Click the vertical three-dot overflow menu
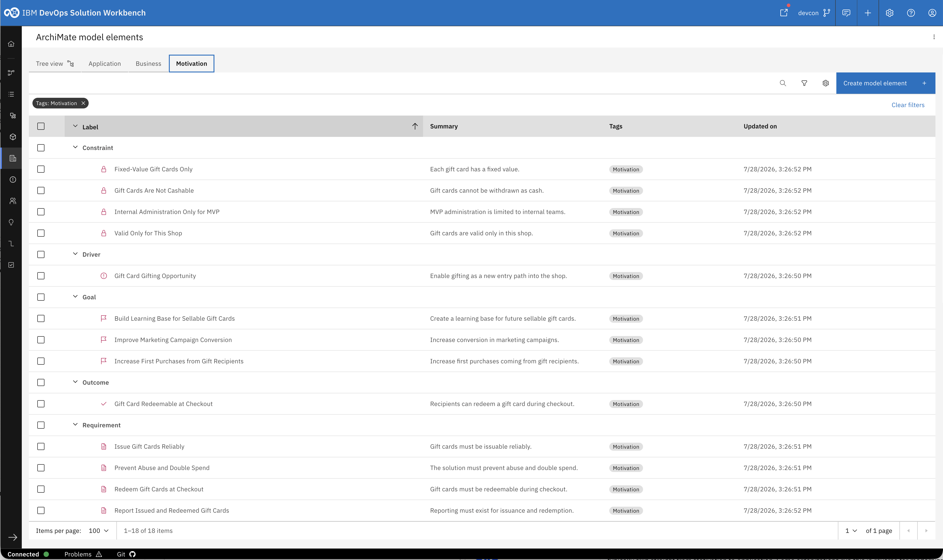943x560 pixels. [x=934, y=37]
